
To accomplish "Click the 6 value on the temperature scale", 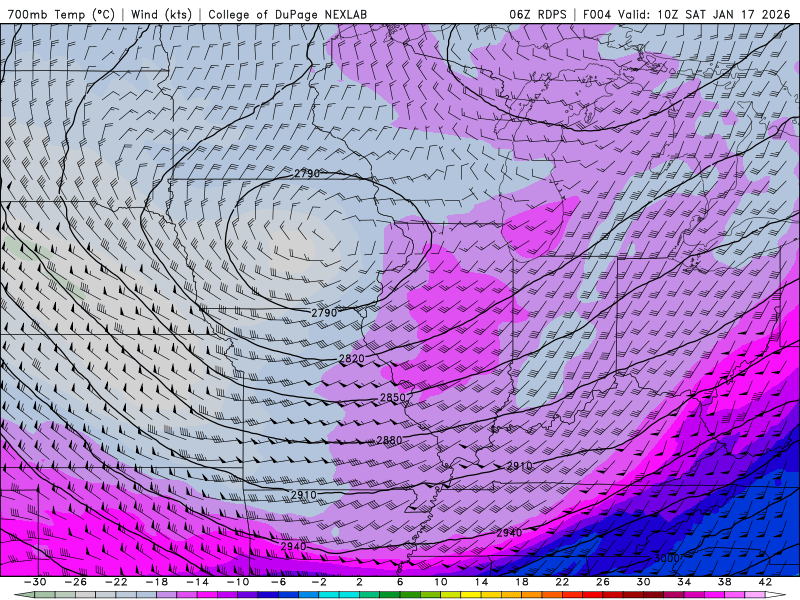I will tap(400, 582).
